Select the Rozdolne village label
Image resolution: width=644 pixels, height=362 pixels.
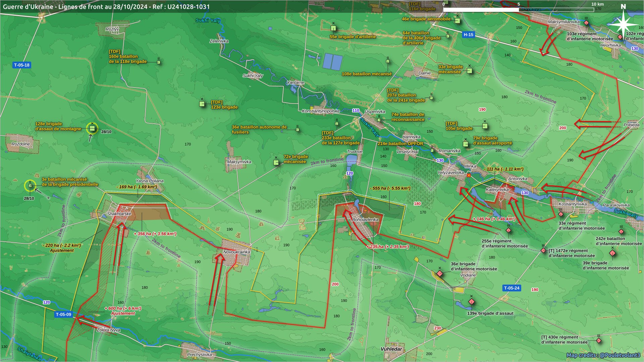20,144
